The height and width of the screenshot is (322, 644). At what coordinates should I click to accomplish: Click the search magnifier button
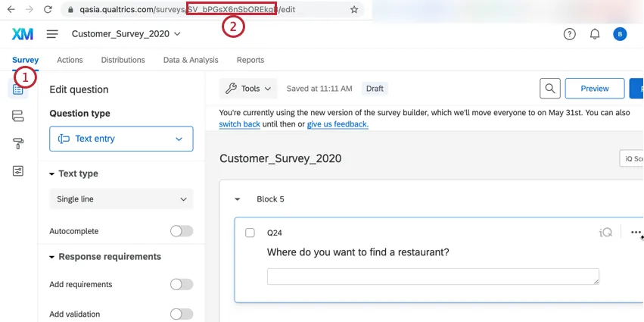(550, 89)
